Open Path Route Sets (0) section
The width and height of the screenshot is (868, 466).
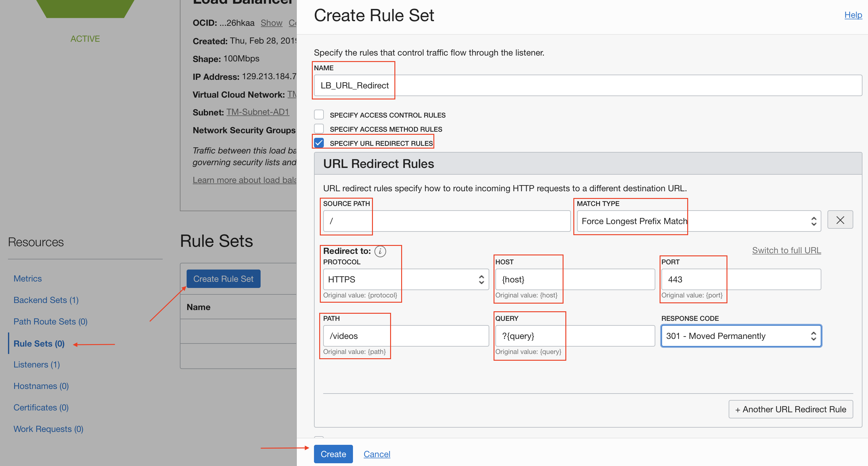point(50,321)
